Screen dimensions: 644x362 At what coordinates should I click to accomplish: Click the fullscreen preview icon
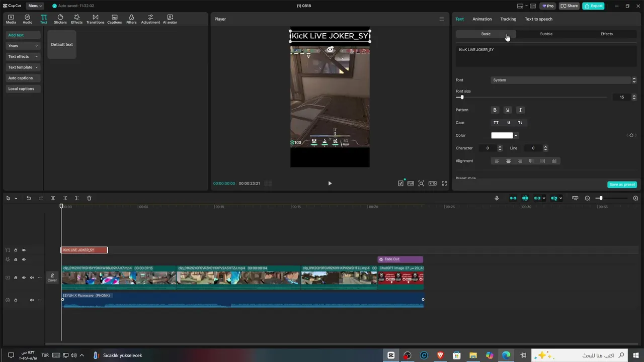click(x=444, y=184)
